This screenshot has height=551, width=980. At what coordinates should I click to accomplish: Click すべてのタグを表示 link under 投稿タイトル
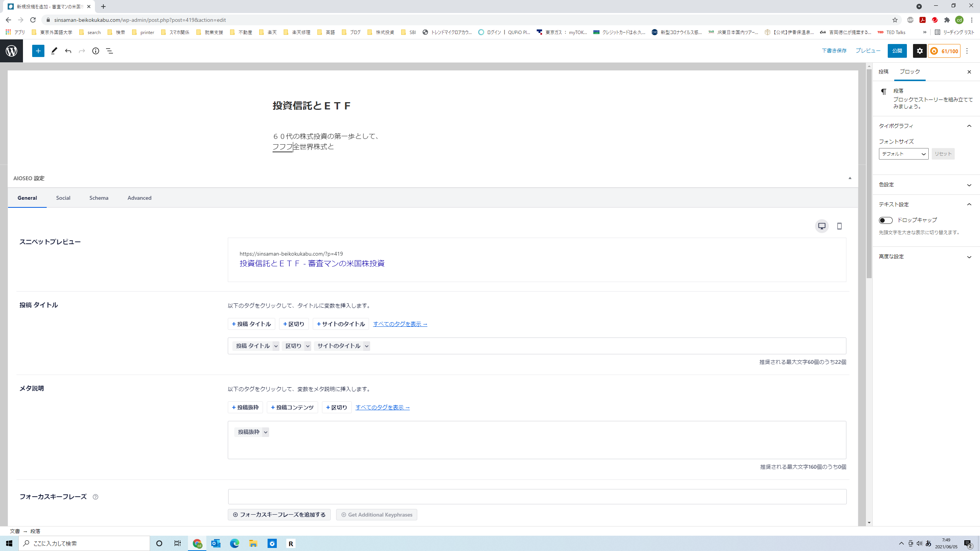[400, 324]
